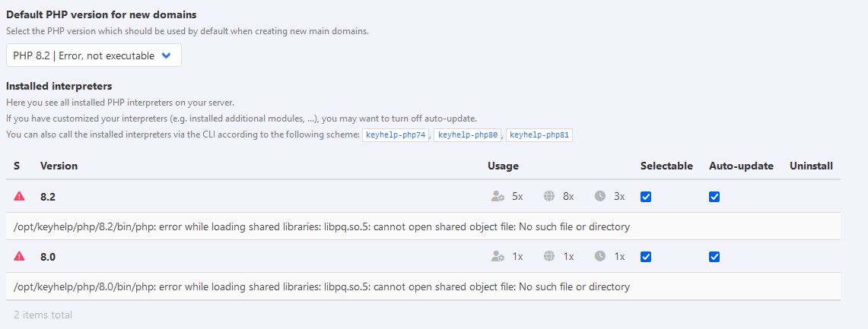Click the users icon in 8.0 row
Image resolution: width=868 pixels, height=329 pixels.
(x=498, y=257)
